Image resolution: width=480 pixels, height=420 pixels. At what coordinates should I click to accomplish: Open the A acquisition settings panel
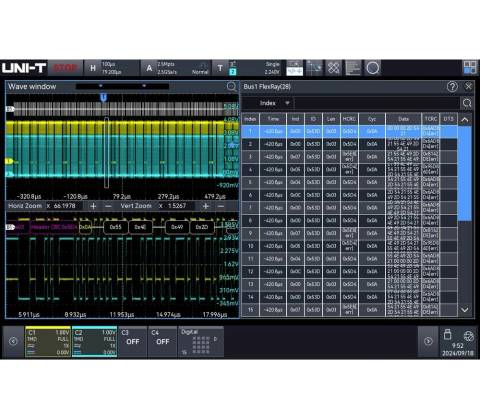[x=177, y=68]
